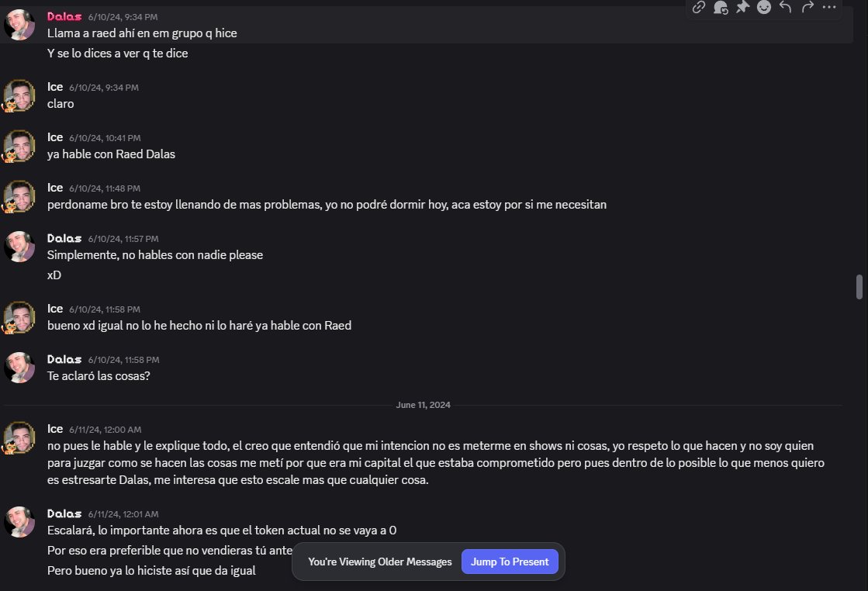Click the June 11, 2024 date divider

point(423,405)
